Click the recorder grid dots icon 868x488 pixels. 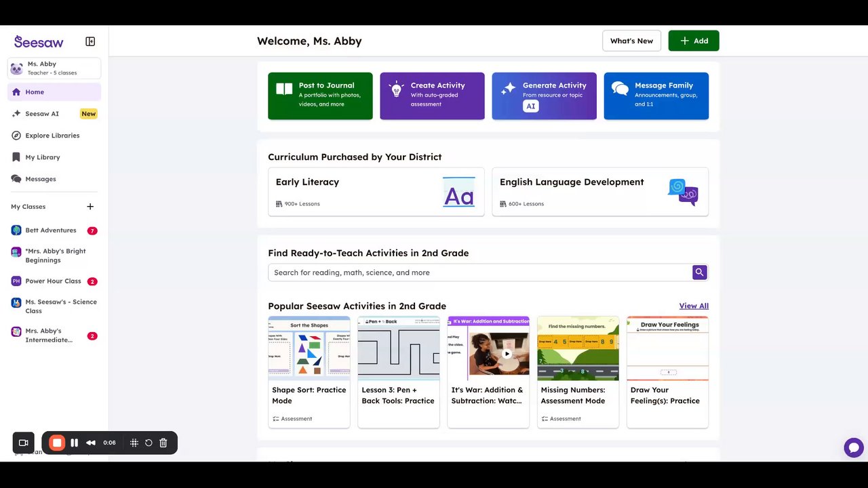(134, 443)
